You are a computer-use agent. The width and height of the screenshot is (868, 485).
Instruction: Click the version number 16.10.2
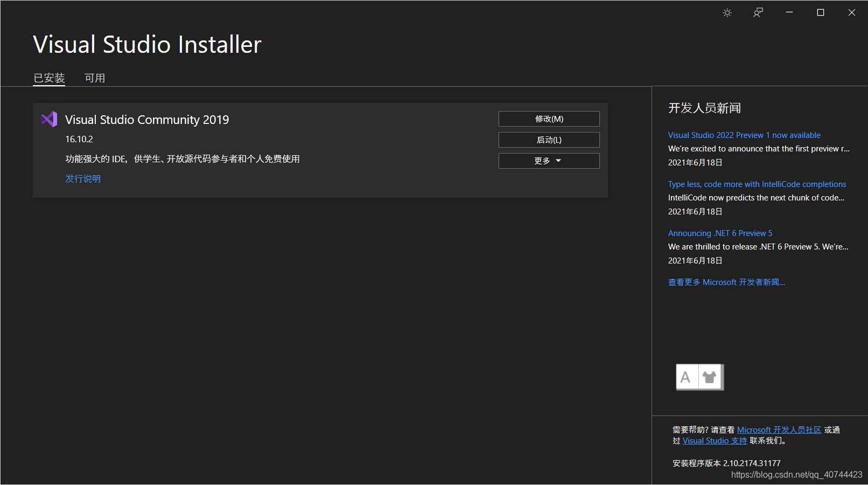(x=79, y=139)
